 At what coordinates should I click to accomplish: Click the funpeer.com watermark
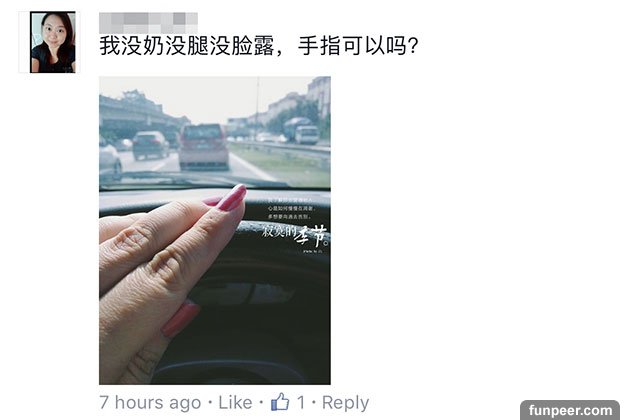570,410
